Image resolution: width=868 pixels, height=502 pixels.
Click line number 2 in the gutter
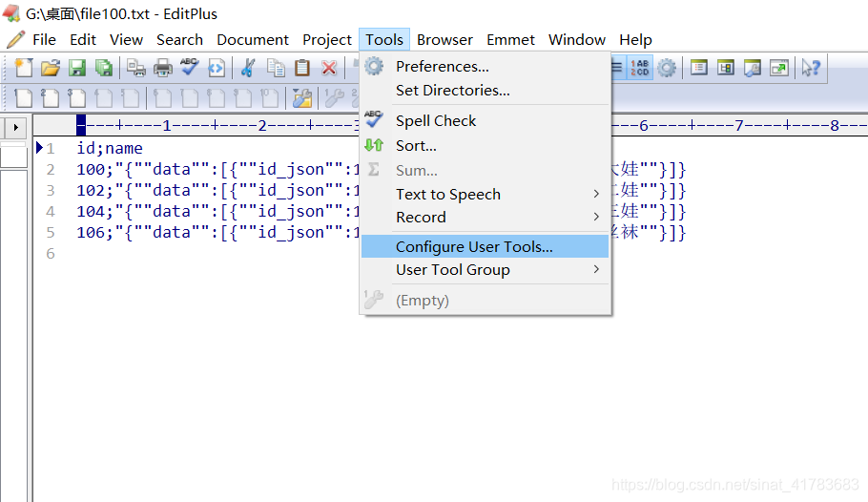click(x=51, y=170)
